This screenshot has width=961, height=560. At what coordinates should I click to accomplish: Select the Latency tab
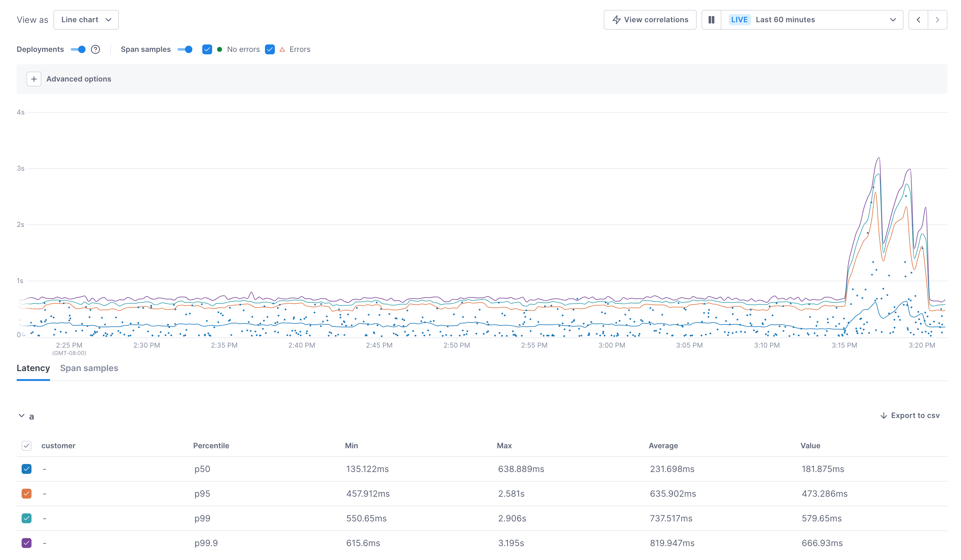pos(33,368)
